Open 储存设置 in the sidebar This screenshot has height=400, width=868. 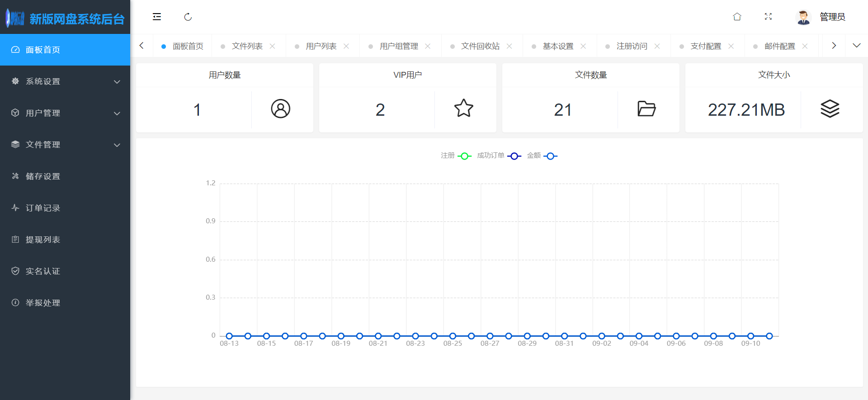tap(65, 176)
